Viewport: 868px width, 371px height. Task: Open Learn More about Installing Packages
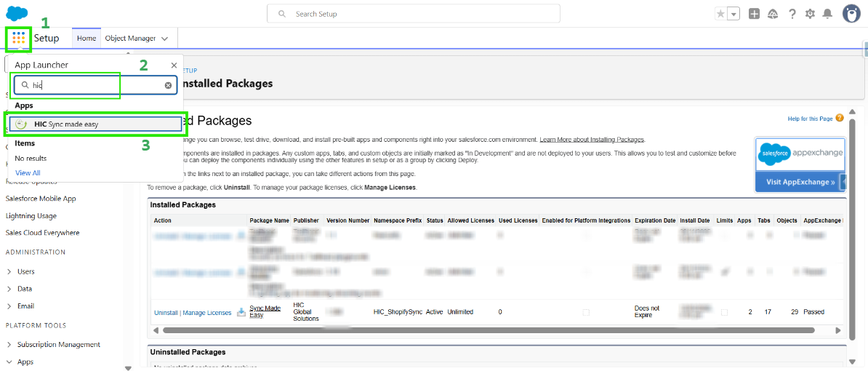pyautogui.click(x=592, y=139)
